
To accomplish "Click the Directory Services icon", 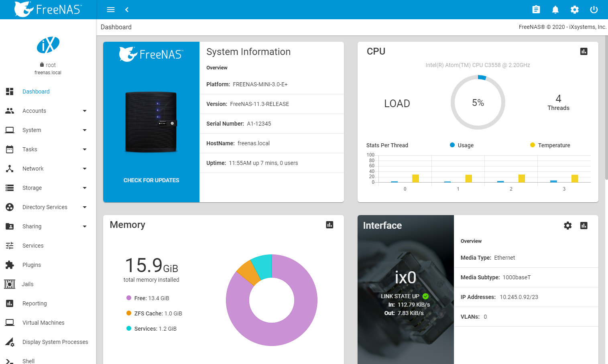I will click(x=10, y=207).
